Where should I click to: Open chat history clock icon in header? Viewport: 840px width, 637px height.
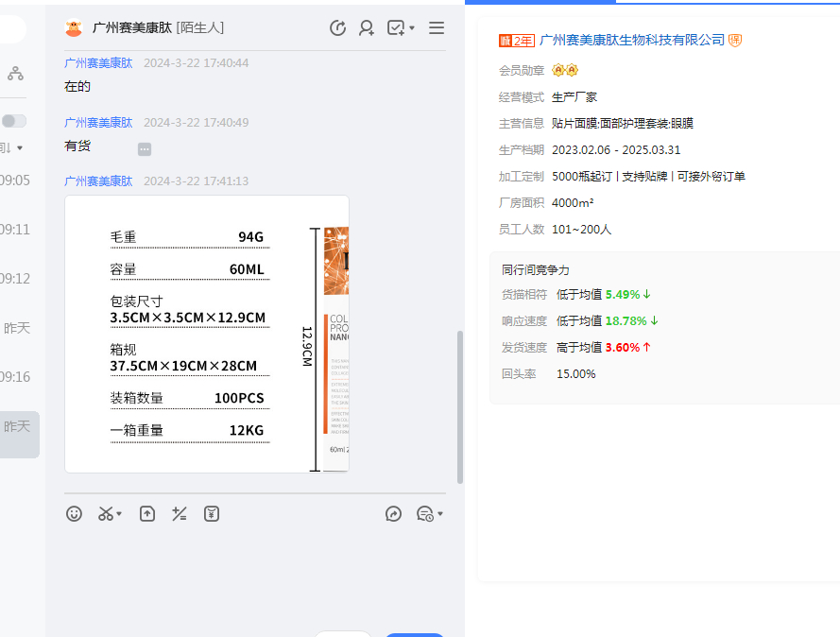point(337,28)
